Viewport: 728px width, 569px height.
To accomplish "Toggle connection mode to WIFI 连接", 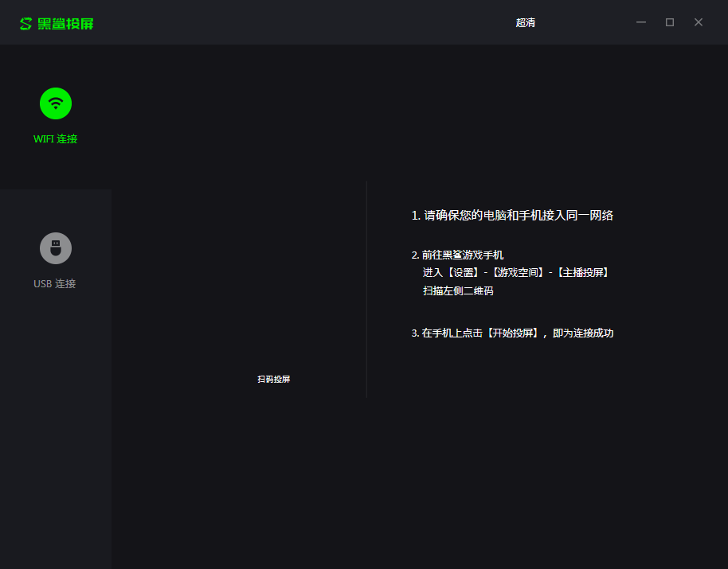I will click(55, 115).
